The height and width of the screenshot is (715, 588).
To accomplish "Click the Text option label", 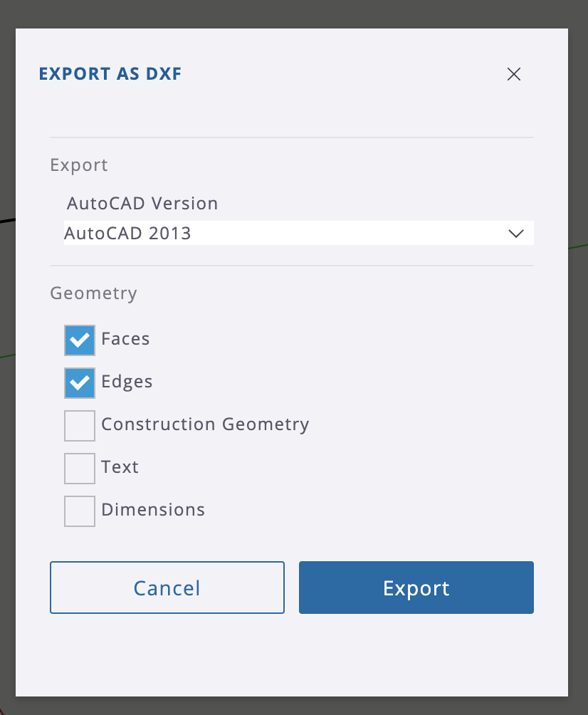I will [120, 467].
